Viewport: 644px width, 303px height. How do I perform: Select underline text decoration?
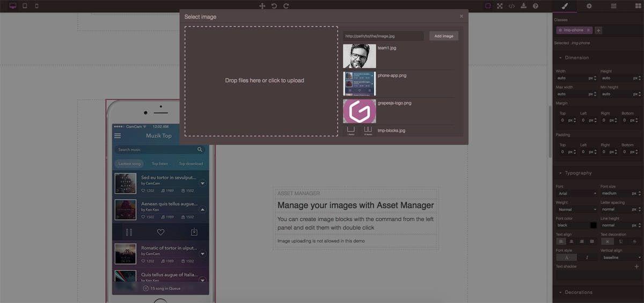coord(621,241)
